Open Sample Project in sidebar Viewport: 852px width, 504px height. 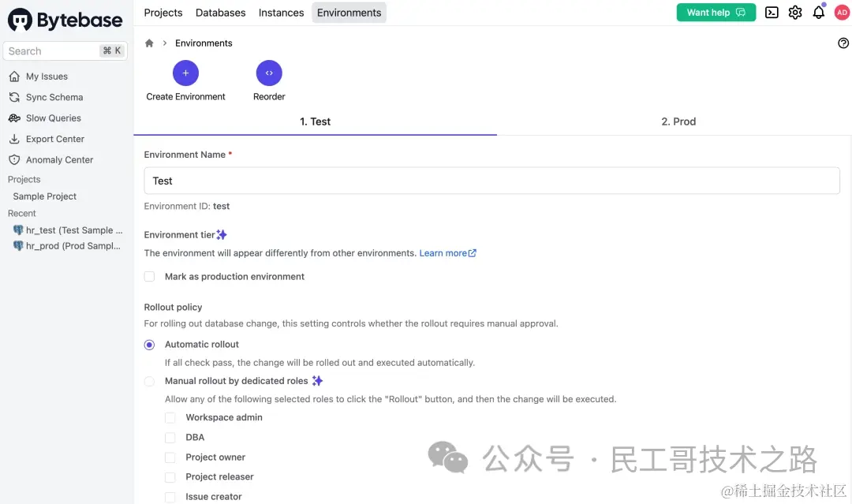tap(44, 196)
